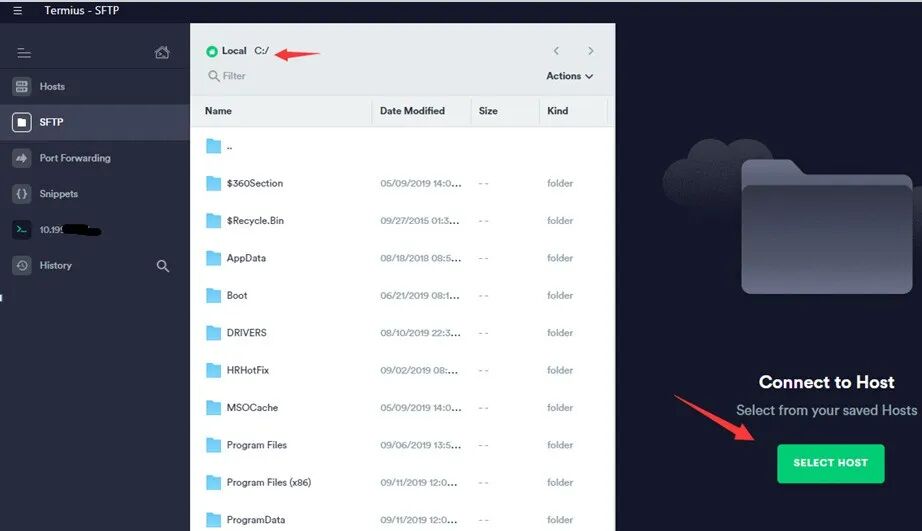Click the search magnifier beside History
This screenshot has height=531, width=922.
click(x=163, y=266)
